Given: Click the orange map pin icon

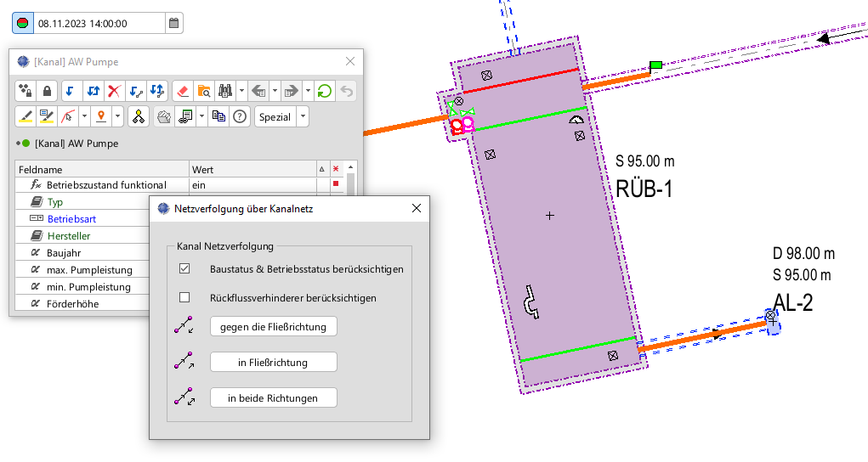Looking at the screenshot, I should click(101, 116).
